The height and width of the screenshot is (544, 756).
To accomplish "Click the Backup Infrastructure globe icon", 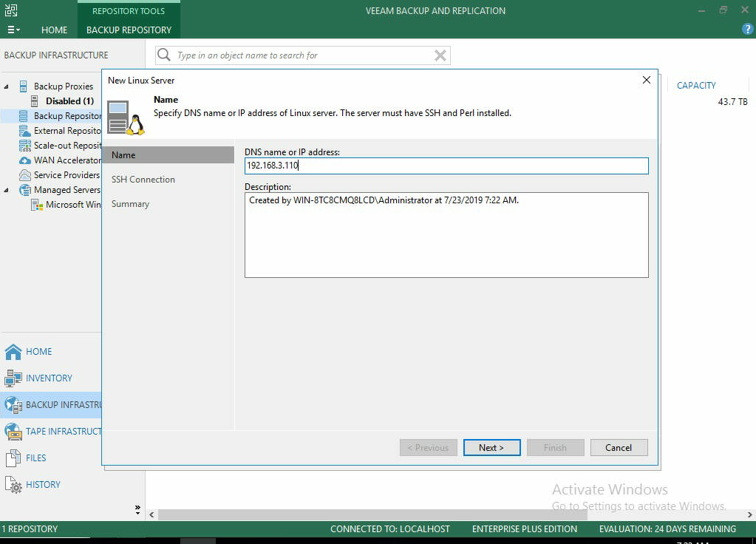I will coord(13,405).
